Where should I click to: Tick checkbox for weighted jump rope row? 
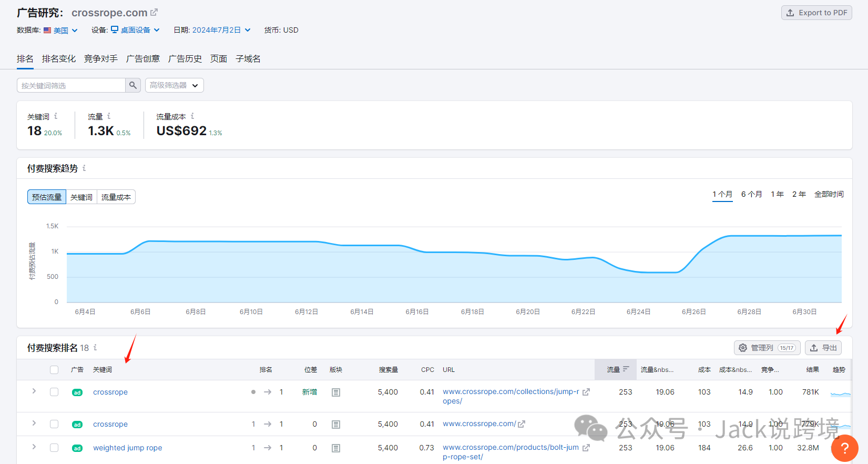click(x=54, y=448)
